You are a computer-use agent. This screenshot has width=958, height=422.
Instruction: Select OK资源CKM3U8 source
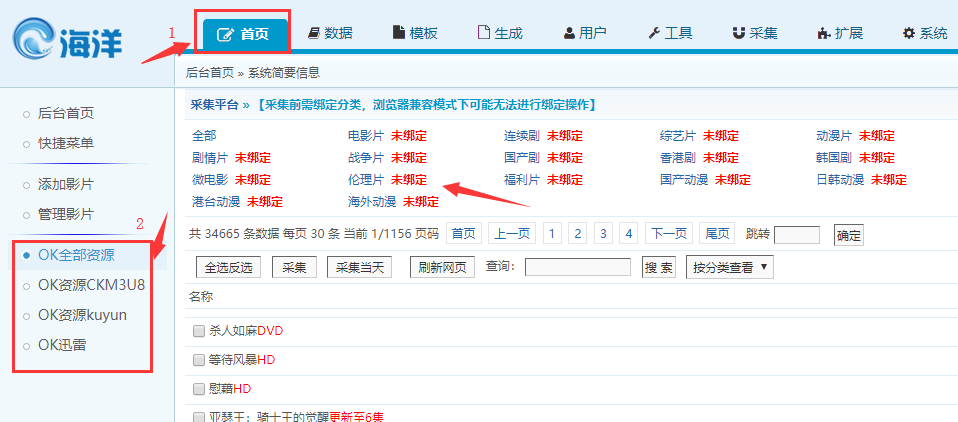tap(92, 285)
